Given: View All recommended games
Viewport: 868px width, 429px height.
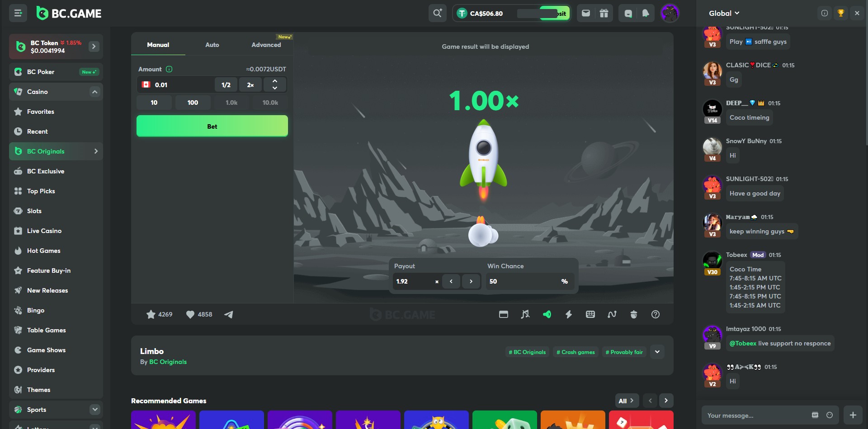Looking at the screenshot, I should click(626, 401).
